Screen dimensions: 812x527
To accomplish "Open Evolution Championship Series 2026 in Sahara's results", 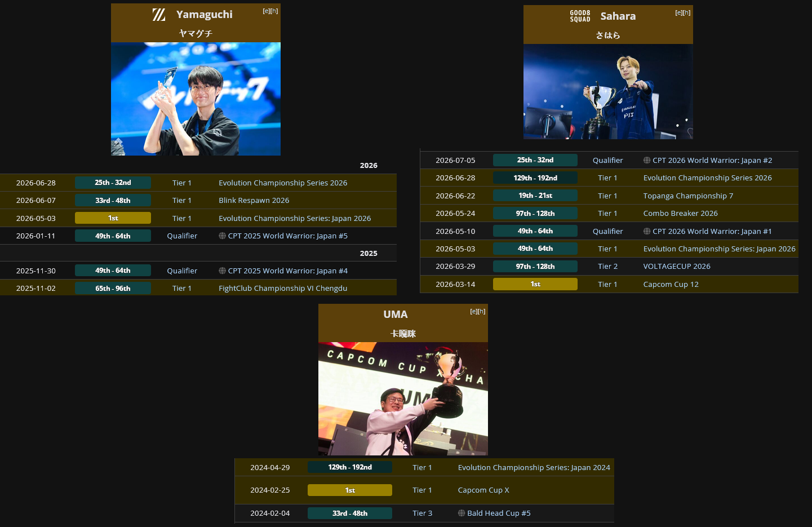I will 708,178.
